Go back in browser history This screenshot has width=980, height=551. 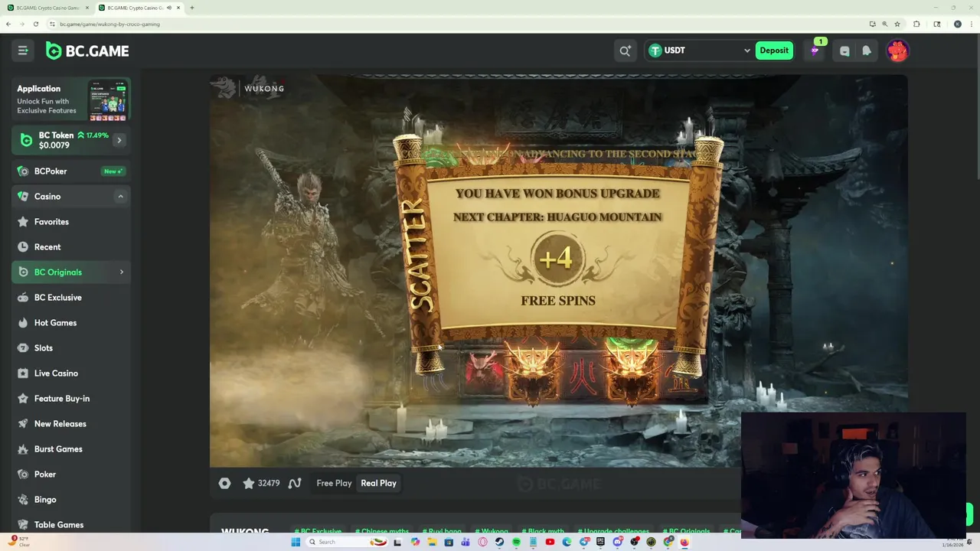pyautogui.click(x=8, y=24)
